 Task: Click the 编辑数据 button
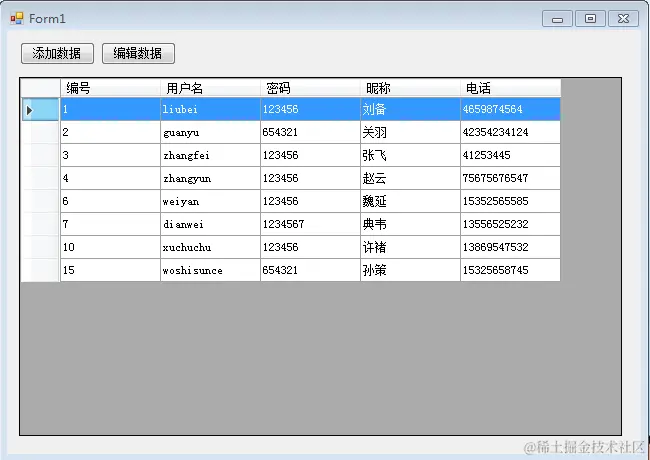pos(138,53)
